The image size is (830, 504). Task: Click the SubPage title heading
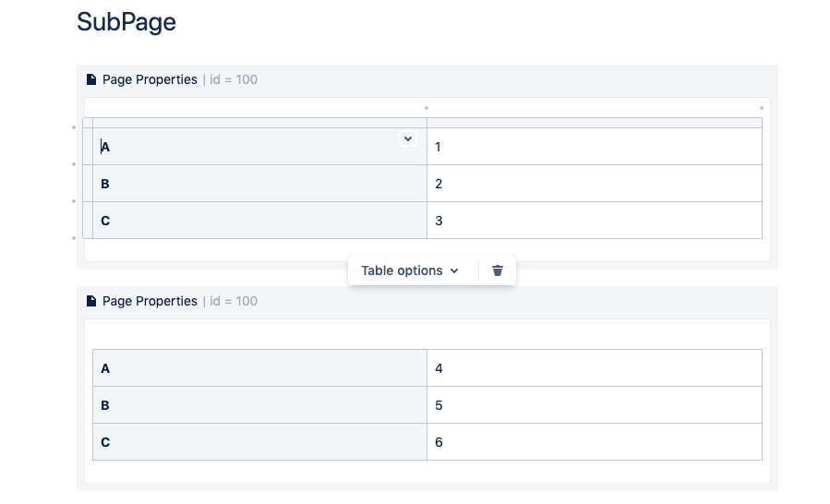pyautogui.click(x=126, y=22)
